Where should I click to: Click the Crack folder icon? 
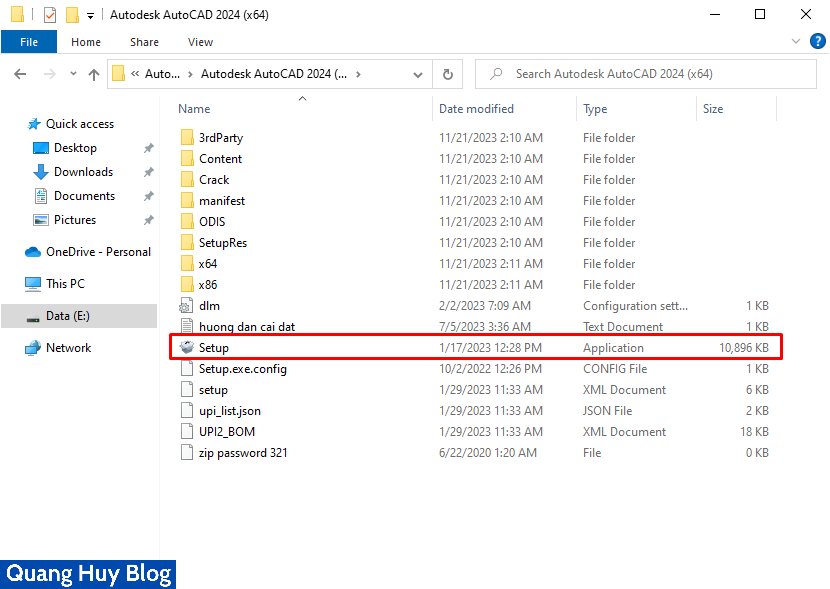[x=186, y=180]
